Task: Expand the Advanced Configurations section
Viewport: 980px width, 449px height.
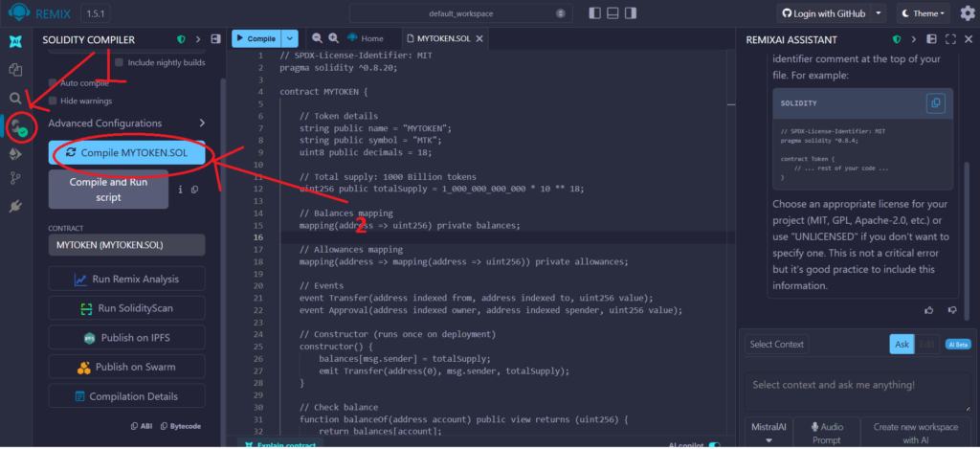Action: click(202, 123)
